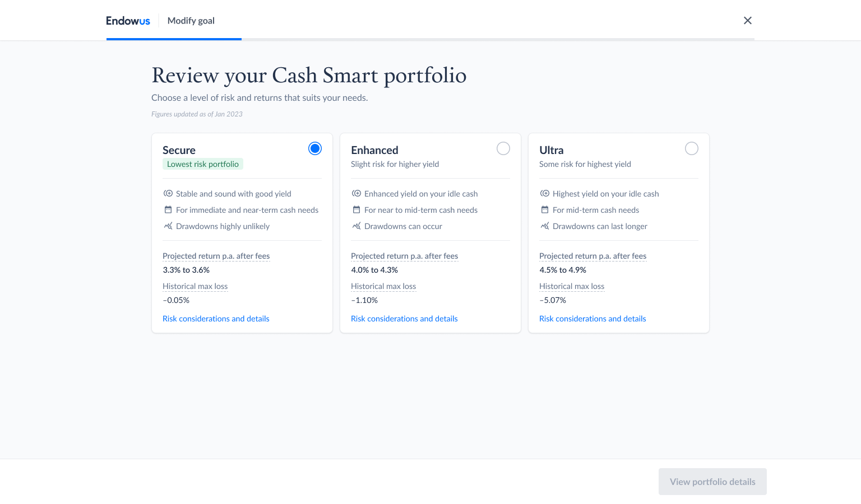
Task: Click the Lowest risk portfolio badge
Action: coord(203,164)
